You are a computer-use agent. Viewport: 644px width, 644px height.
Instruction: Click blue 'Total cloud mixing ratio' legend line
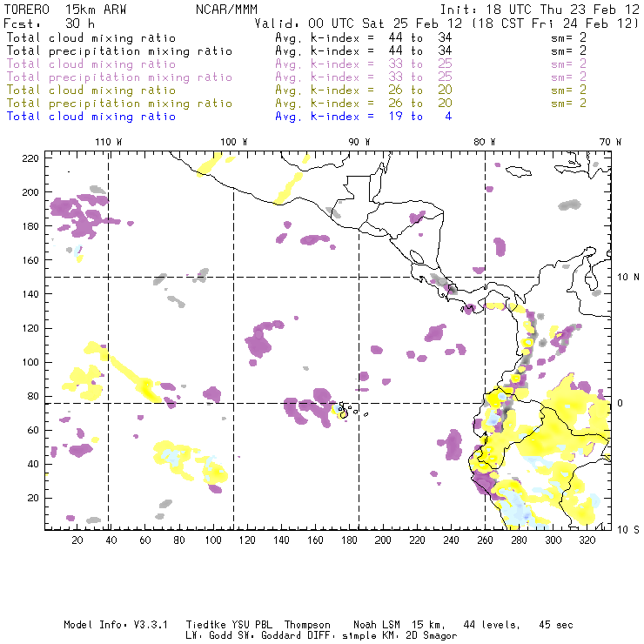click(91, 117)
